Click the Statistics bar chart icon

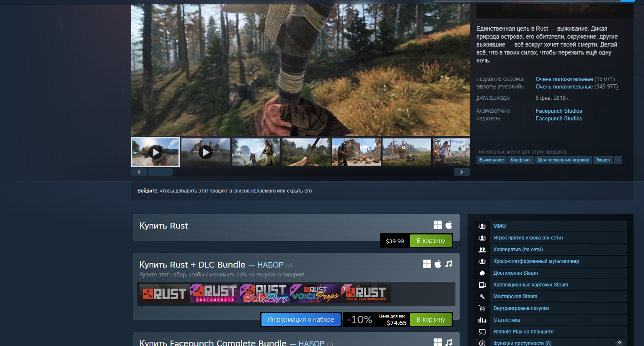tap(482, 320)
